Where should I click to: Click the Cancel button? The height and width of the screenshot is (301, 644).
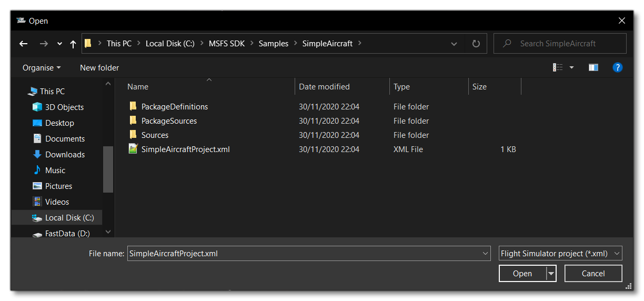tap(593, 274)
